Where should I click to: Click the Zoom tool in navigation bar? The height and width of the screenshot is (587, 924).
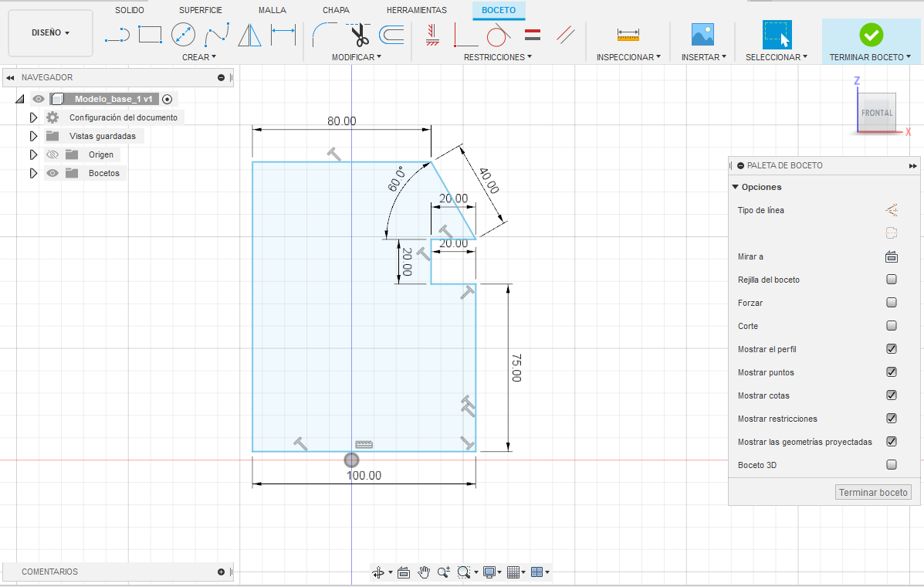(x=444, y=572)
